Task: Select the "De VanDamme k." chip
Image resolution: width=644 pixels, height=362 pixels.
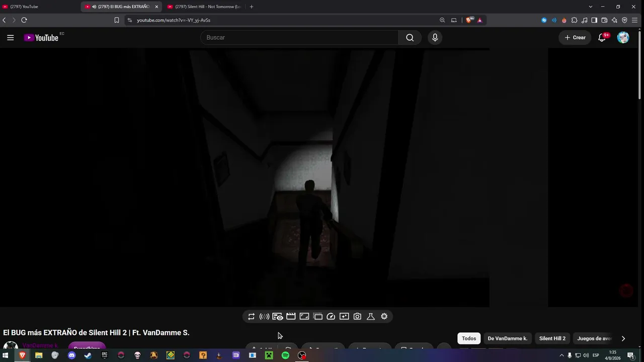Action: [508, 338]
